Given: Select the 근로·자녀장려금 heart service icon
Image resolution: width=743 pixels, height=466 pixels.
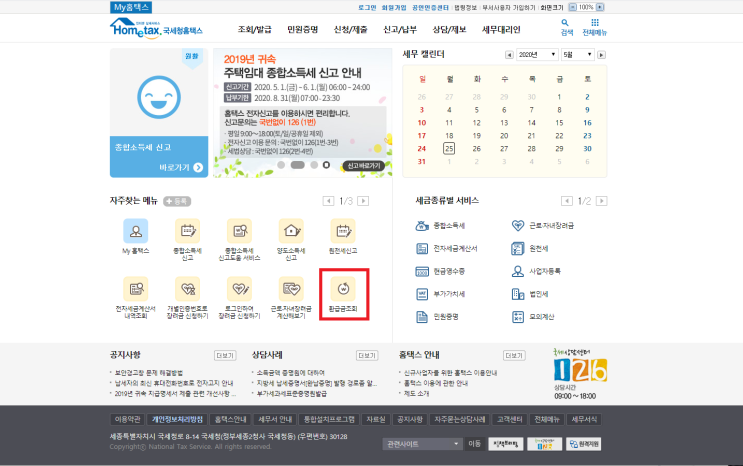Looking at the screenshot, I should [x=518, y=226].
